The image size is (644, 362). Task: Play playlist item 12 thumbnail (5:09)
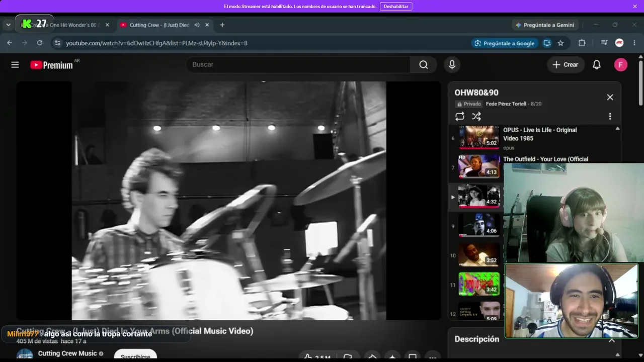(479, 312)
